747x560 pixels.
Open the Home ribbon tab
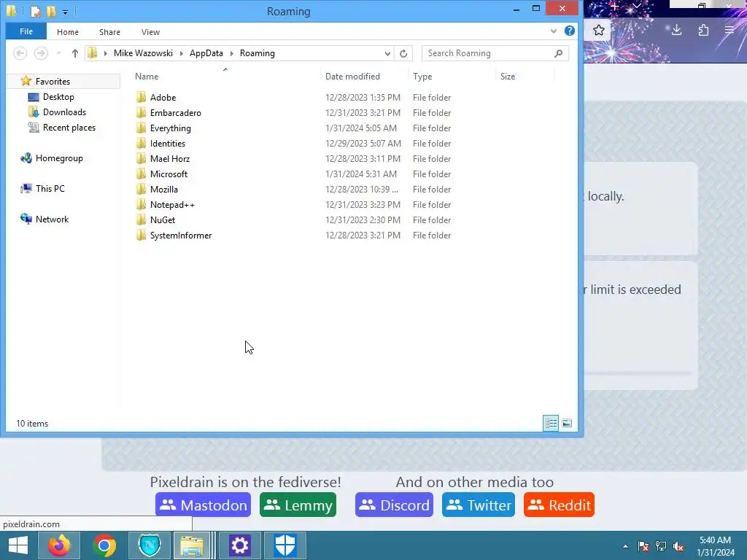(x=68, y=32)
